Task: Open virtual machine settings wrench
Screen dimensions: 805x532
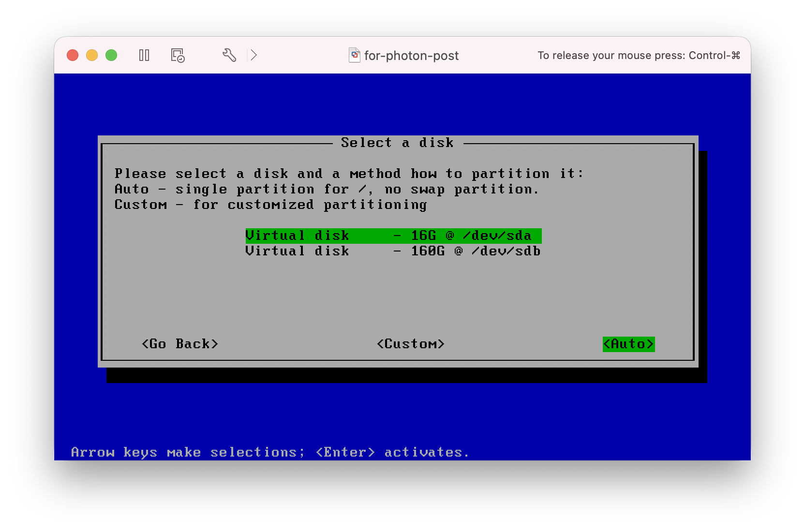Action: click(229, 55)
